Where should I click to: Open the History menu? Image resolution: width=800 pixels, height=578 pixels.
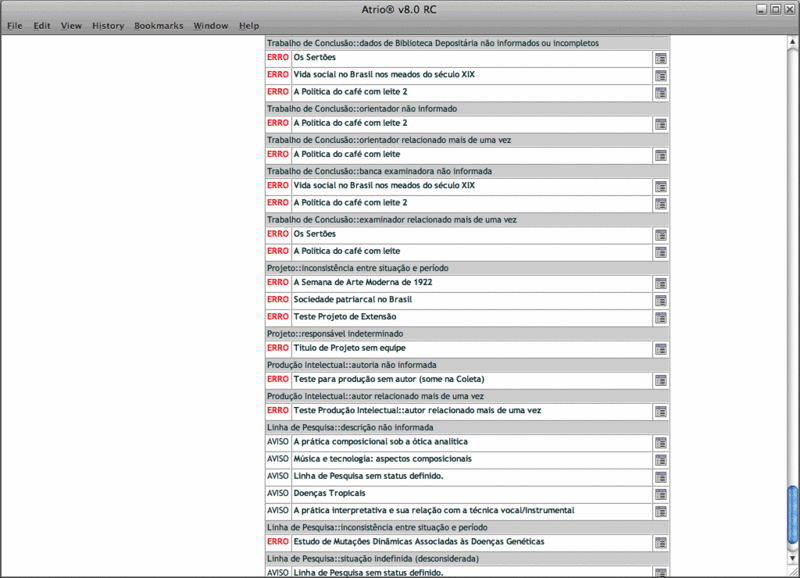(x=108, y=25)
